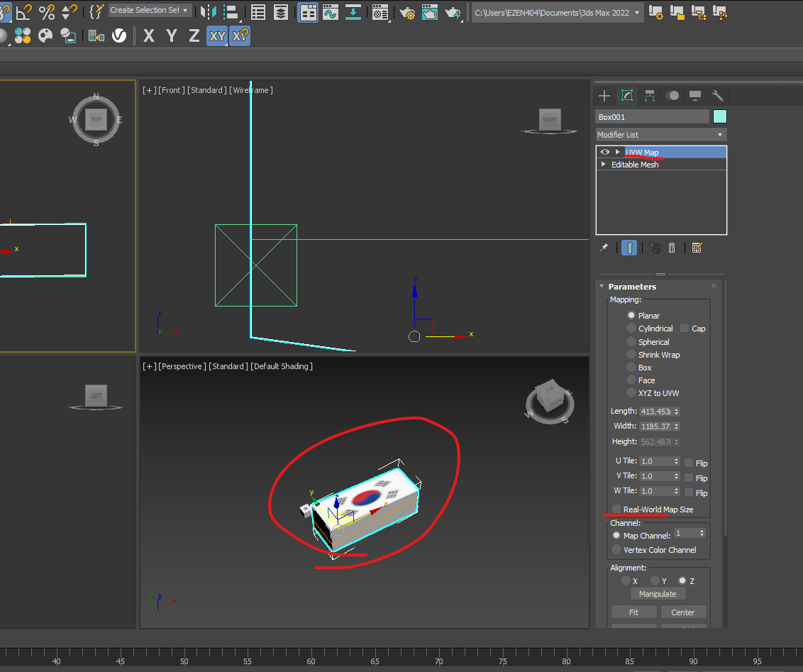Viewport: 803px width, 672px height.
Task: Open the Curve Editor icon
Action: click(x=331, y=12)
